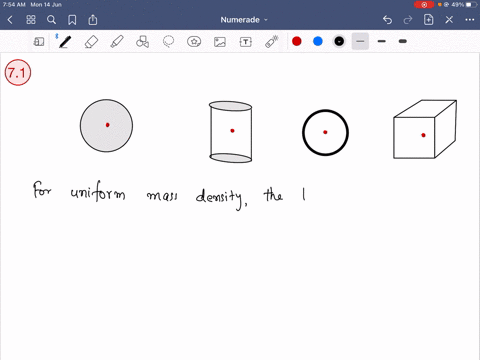The height and width of the screenshot is (360, 480).
Task: Toggle the read-only mode icon in toolbar
Action: (x=39, y=42)
